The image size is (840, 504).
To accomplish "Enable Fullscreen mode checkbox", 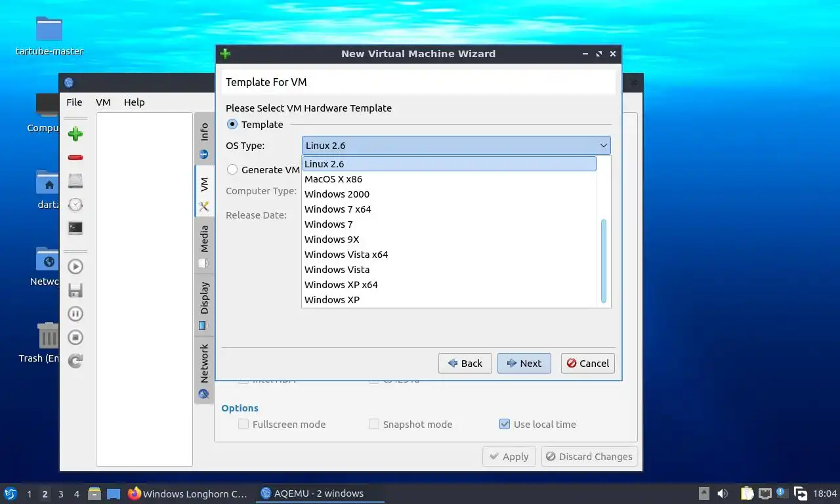I will [243, 424].
